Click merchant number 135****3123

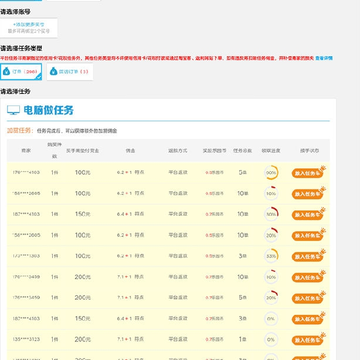(x=26, y=339)
